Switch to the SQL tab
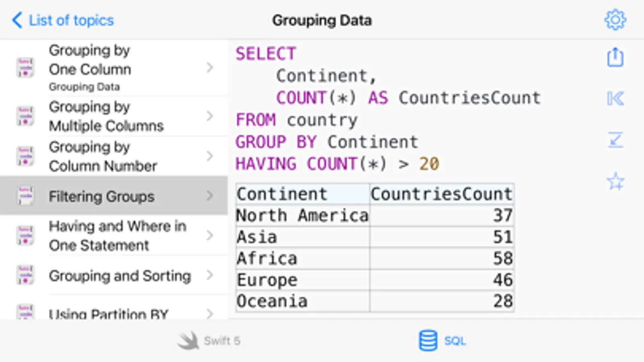Image resolution: width=644 pixels, height=362 pixels. [x=455, y=341]
